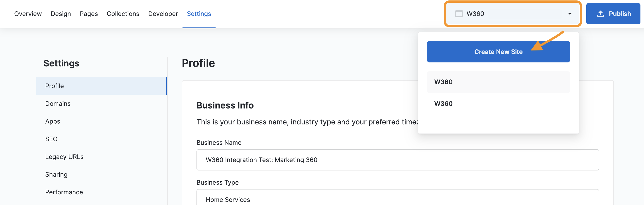Open the W360 site dropdown
Image resolution: width=644 pixels, height=205 pixels.
[x=512, y=14]
